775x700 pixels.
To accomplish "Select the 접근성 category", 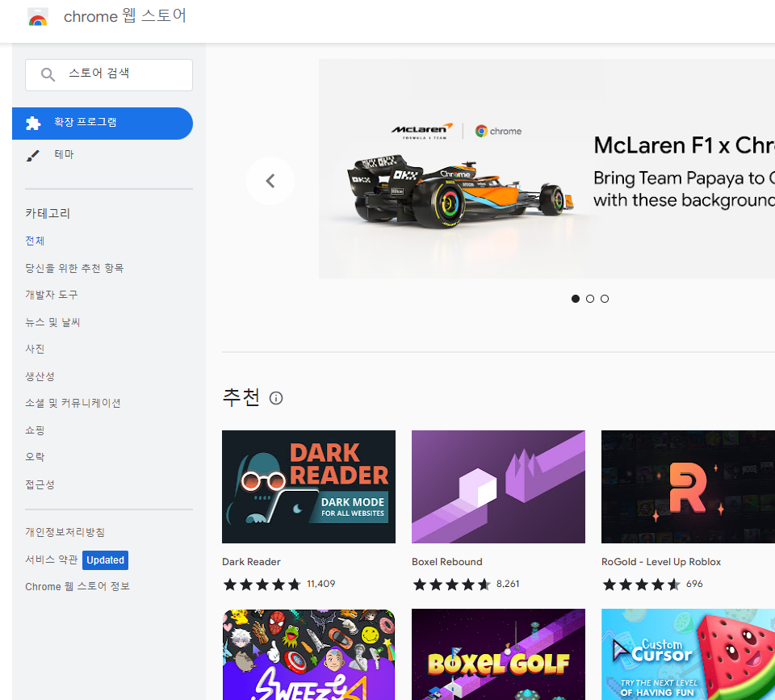I will [40, 484].
